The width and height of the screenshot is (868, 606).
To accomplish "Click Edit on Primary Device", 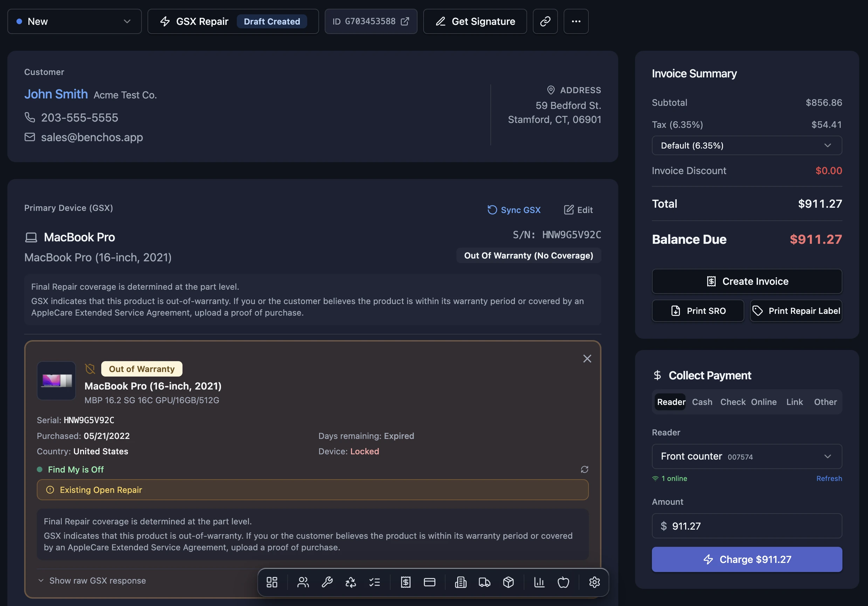I will pos(578,210).
